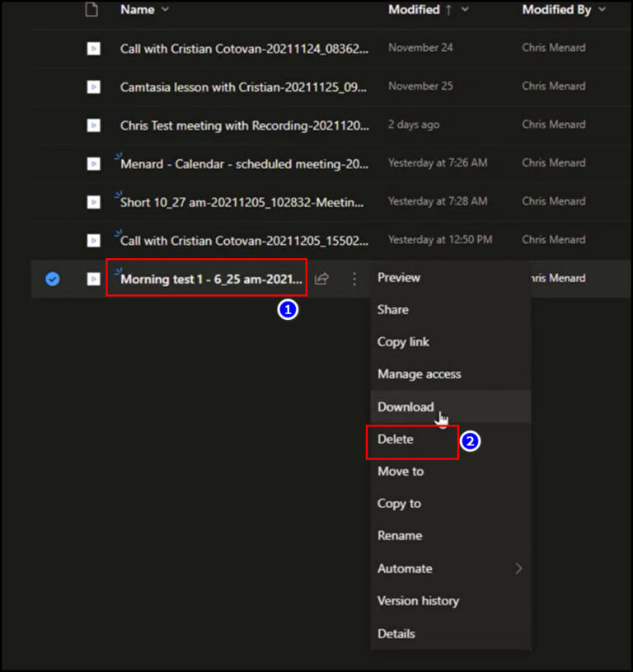This screenshot has width=633, height=672.
Task: Click the video icon for Call with Cristian Cotovan-20211124
Action: click(x=92, y=48)
